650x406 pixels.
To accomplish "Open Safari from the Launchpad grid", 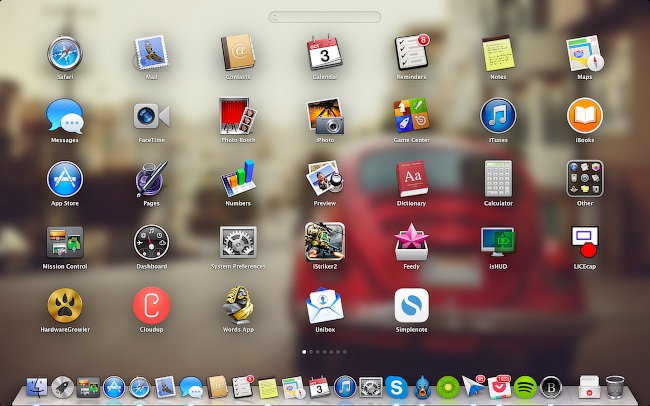I will tap(65, 53).
